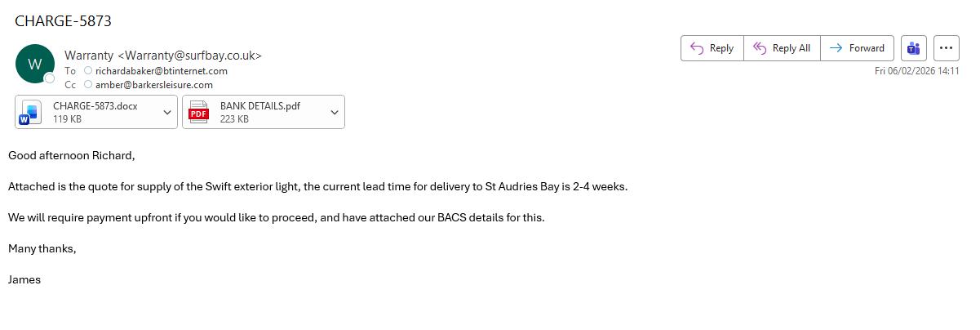Click the received timestamp Fri 06/02/2026 14:11
This screenshot has height=330, width=980.
pos(916,71)
